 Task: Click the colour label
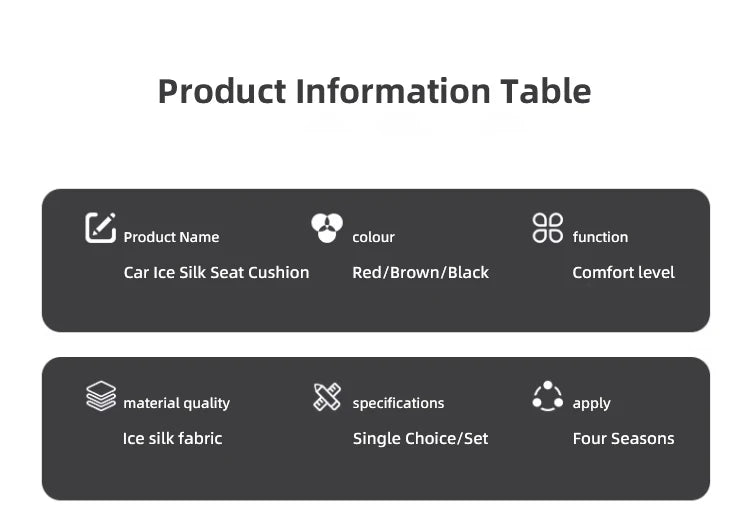(373, 237)
